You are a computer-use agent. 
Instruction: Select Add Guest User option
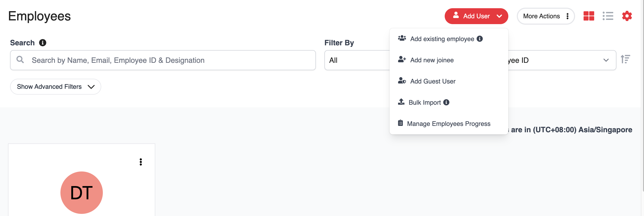pyautogui.click(x=433, y=81)
